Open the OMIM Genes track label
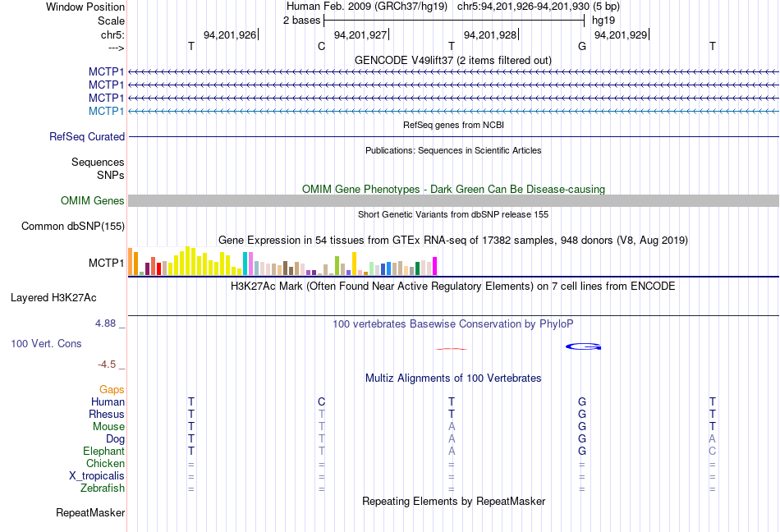 point(93,200)
